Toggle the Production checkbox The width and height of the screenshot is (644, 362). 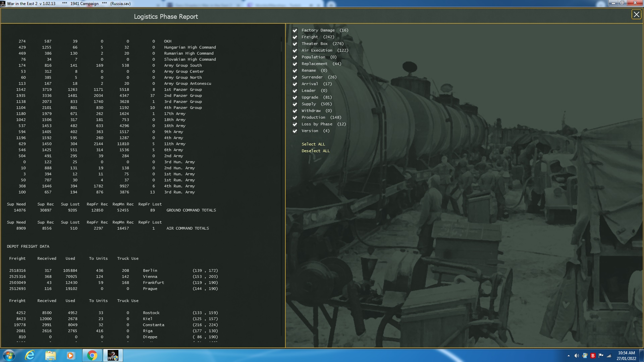tap(295, 118)
